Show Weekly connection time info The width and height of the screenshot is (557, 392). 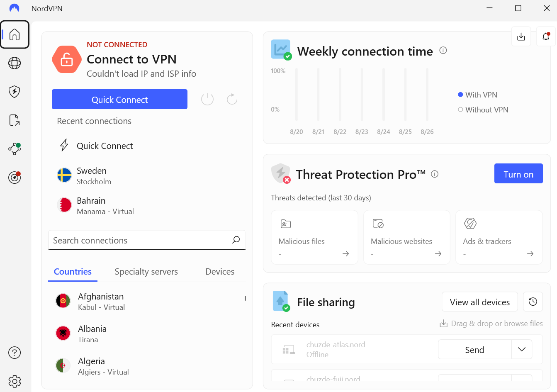coord(443,51)
